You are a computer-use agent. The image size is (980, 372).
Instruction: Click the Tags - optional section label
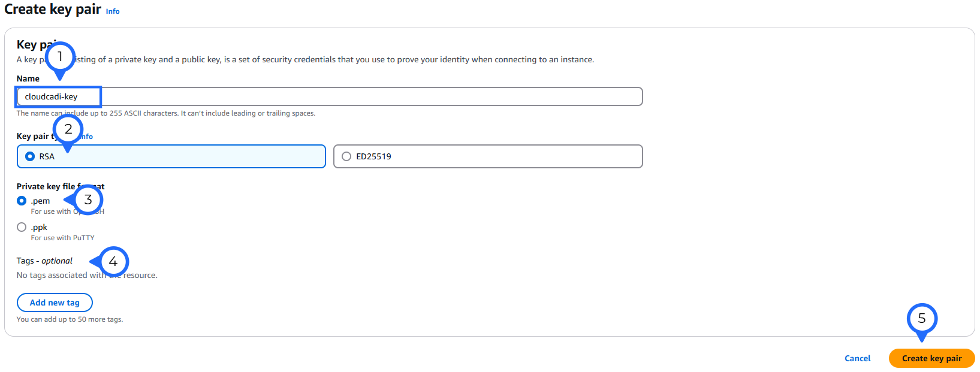coord(44,261)
